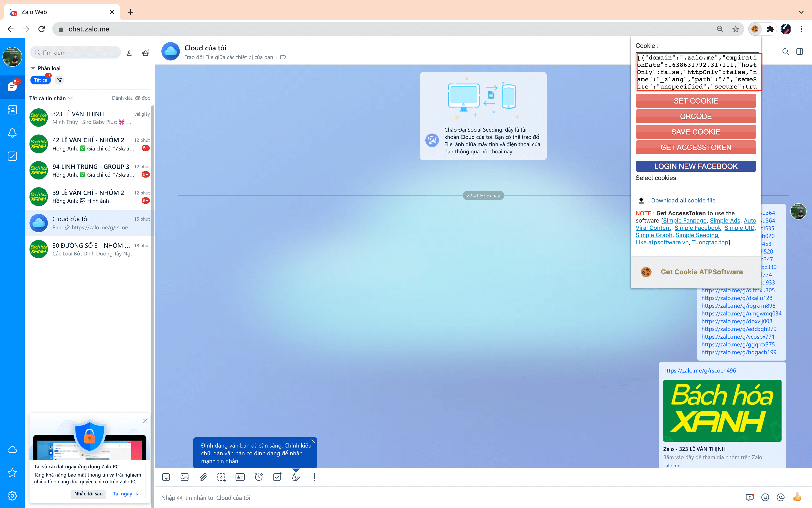Open Tuongtac.top link
Screen dimensions: 812x508
tap(710, 242)
